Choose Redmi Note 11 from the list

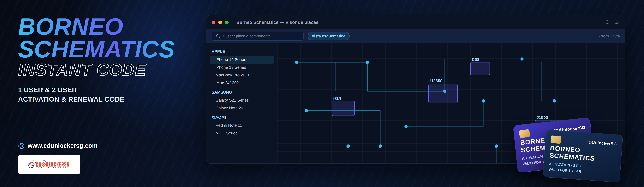228,125
